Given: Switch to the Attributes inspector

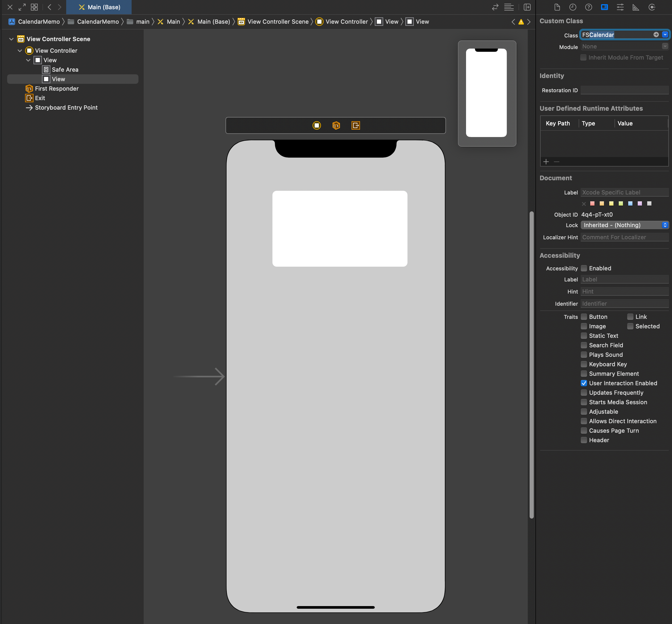Looking at the screenshot, I should [620, 7].
